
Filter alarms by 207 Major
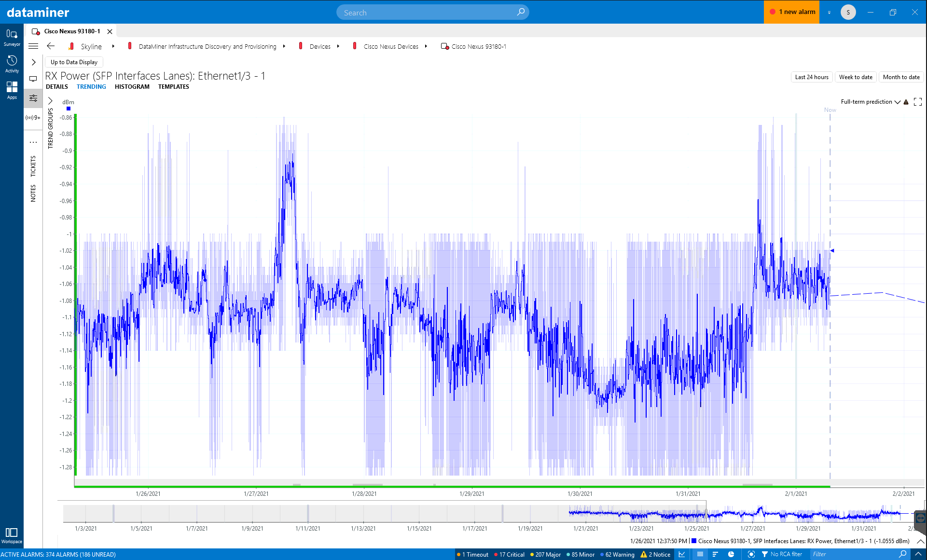point(545,554)
